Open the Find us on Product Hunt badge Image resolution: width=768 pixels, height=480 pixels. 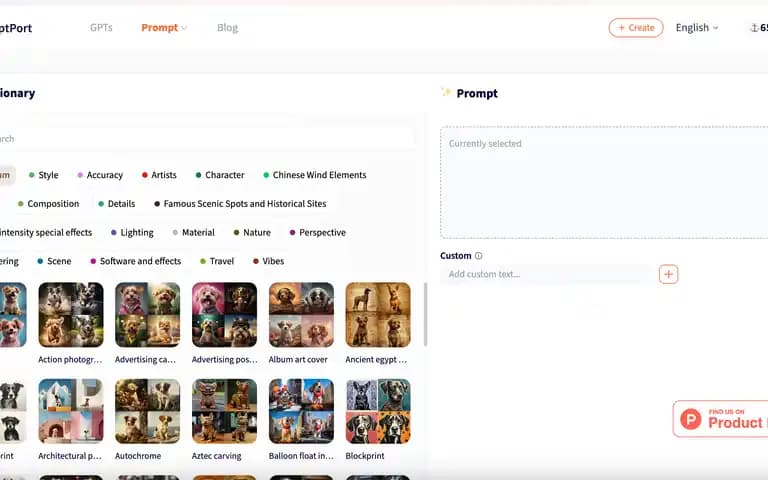pos(720,419)
